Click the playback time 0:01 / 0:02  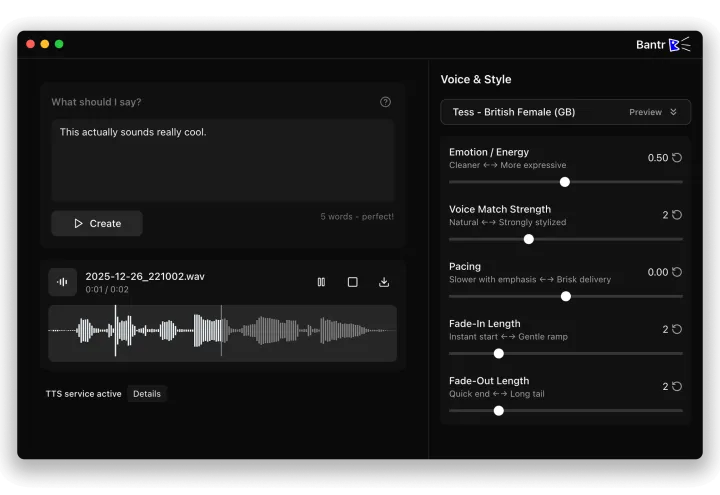(107, 289)
